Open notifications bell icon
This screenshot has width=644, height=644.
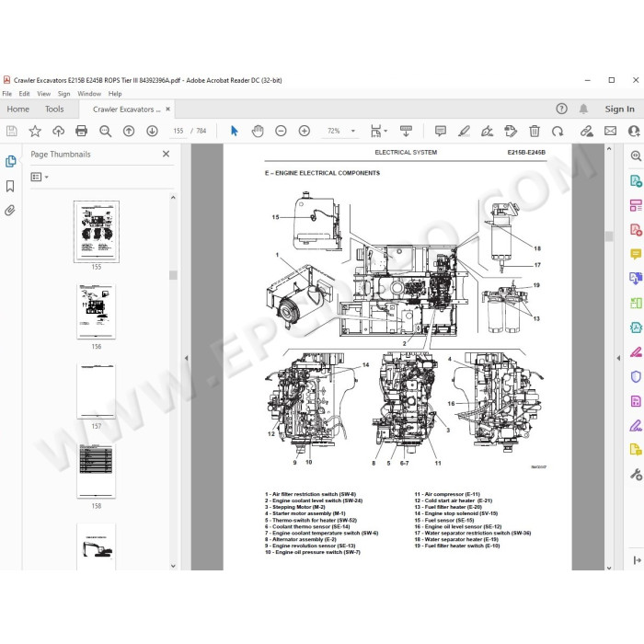coord(583,109)
